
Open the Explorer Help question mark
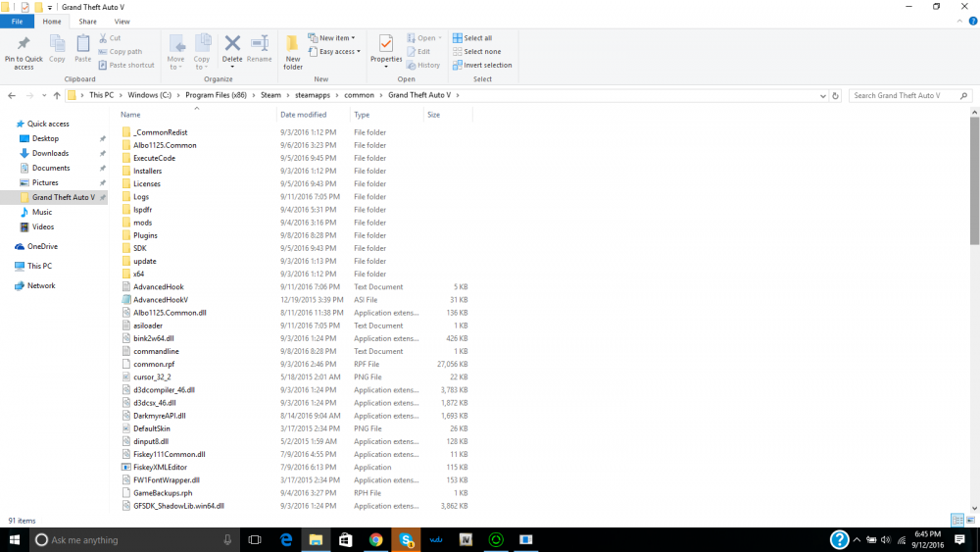[973, 22]
